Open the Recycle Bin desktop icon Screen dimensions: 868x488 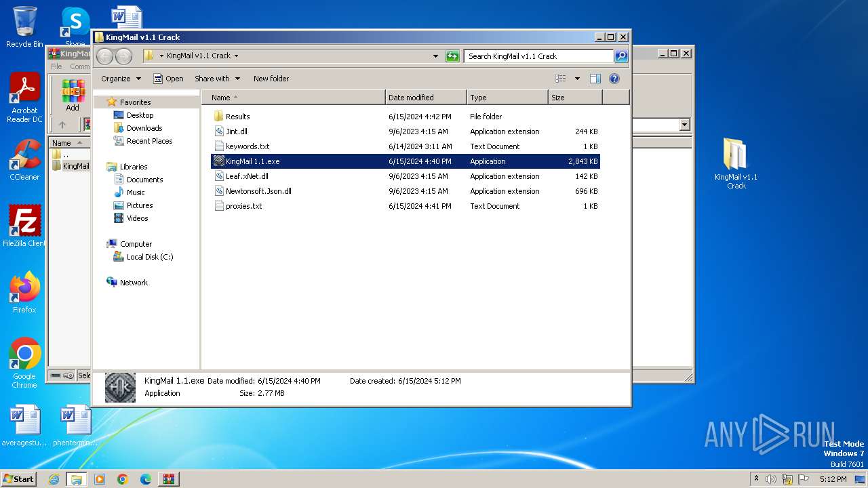[x=24, y=27]
